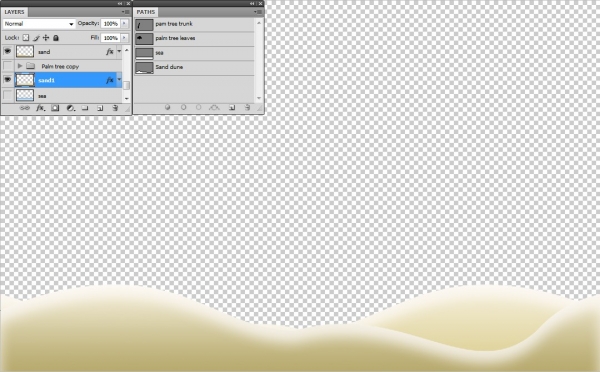Image resolution: width=600 pixels, height=372 pixels.
Task: Open the Layers panel options menu
Action: [x=126, y=12]
